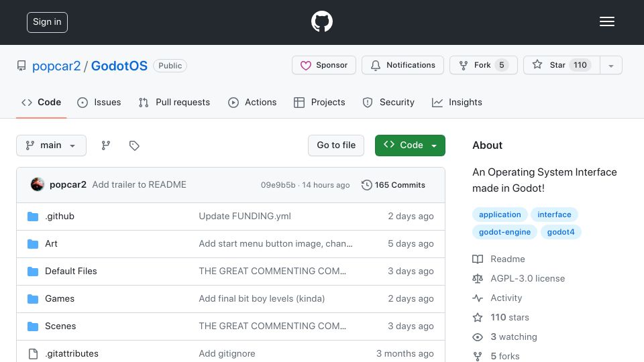This screenshot has width=644, height=362.
Task: Open popcar2 commit author link
Action: [x=68, y=185]
